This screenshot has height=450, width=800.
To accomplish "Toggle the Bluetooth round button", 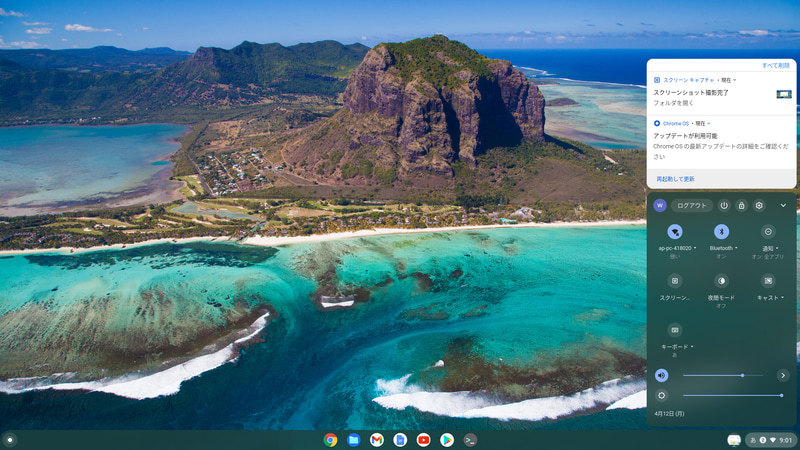I will click(721, 232).
